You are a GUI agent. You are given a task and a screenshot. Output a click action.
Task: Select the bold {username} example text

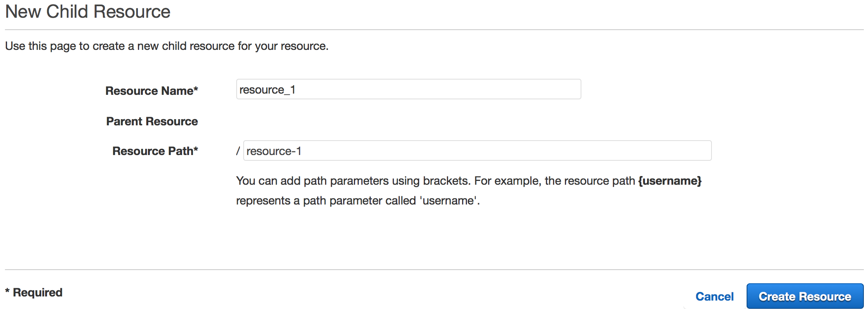coord(670,181)
